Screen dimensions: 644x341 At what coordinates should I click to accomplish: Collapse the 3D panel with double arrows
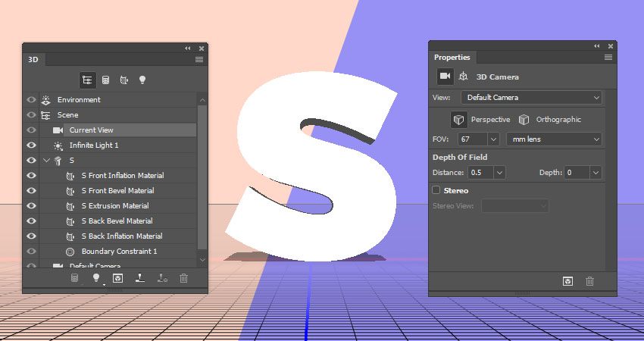pyautogui.click(x=188, y=48)
